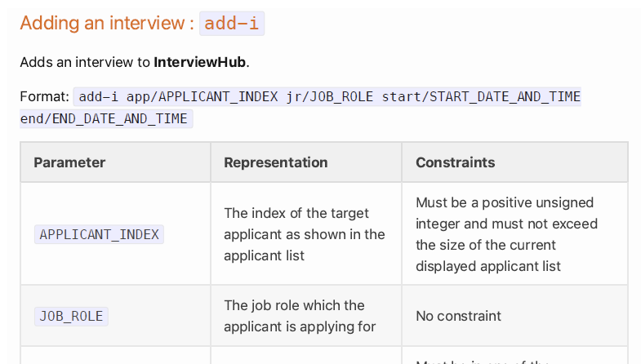The width and height of the screenshot is (641, 364).
Task: Click 'Adds an interview to' sentence
Action: click(135, 62)
